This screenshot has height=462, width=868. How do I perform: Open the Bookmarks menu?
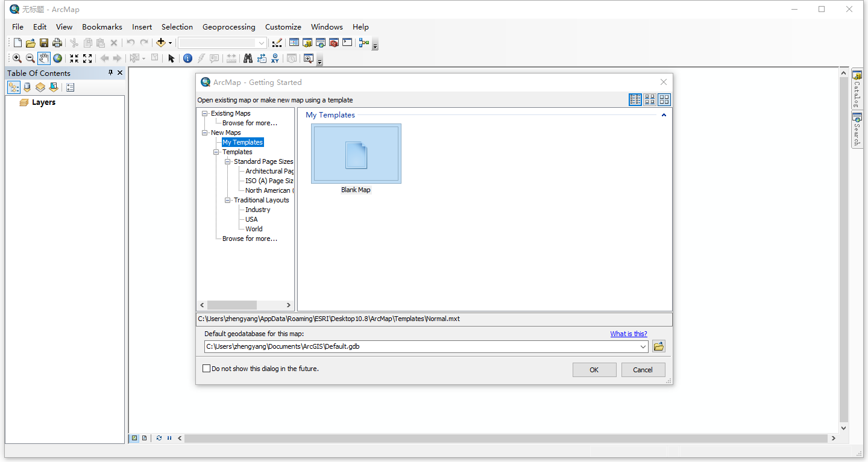click(x=102, y=27)
